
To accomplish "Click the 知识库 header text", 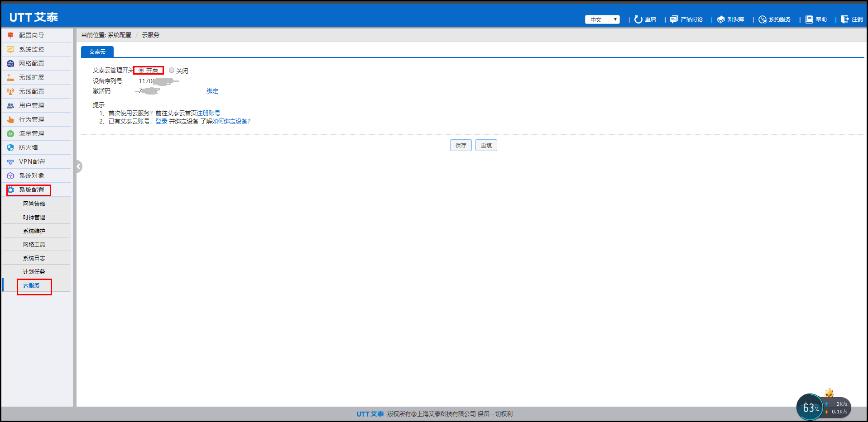I will (x=736, y=19).
